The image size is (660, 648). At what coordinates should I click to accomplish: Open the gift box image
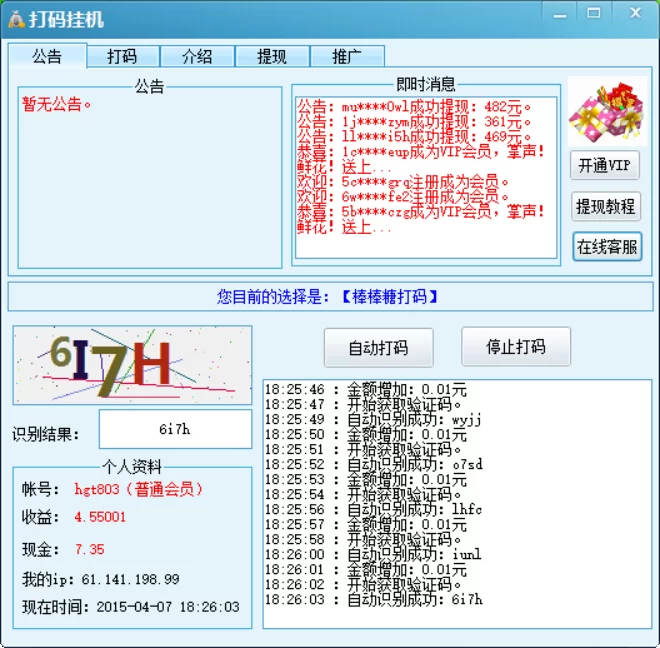coord(607,111)
